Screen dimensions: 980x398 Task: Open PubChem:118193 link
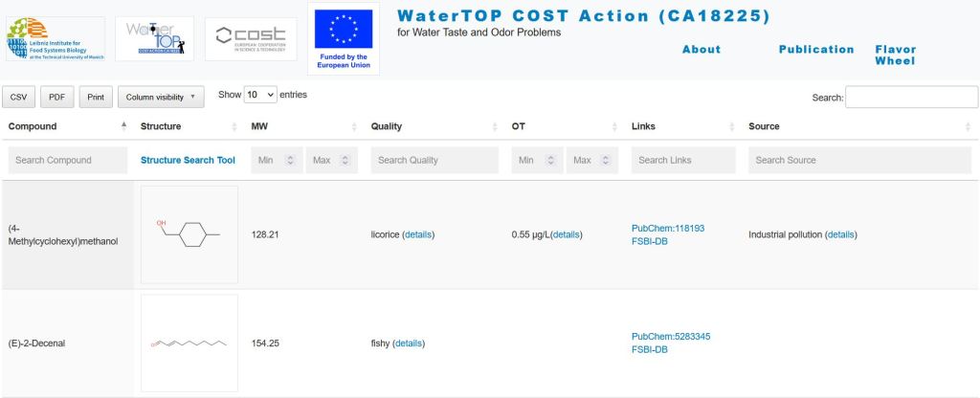[668, 229]
